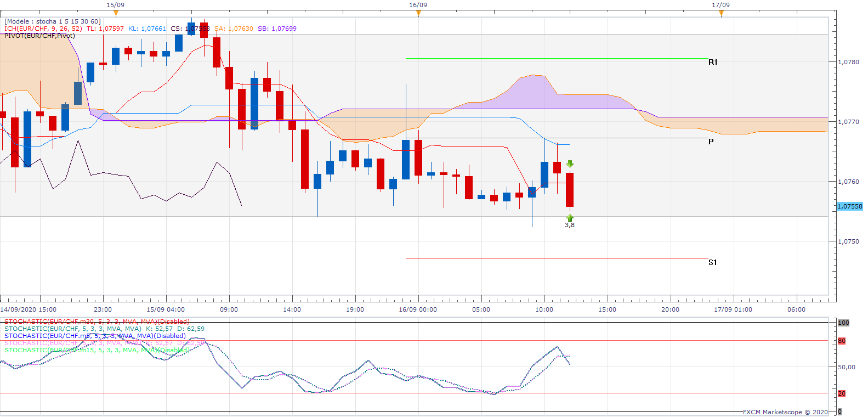The width and height of the screenshot is (868, 417).
Task: Select the ICH(EUR/CHF, 9, 26, 52) indicator label
Action: coord(43,29)
